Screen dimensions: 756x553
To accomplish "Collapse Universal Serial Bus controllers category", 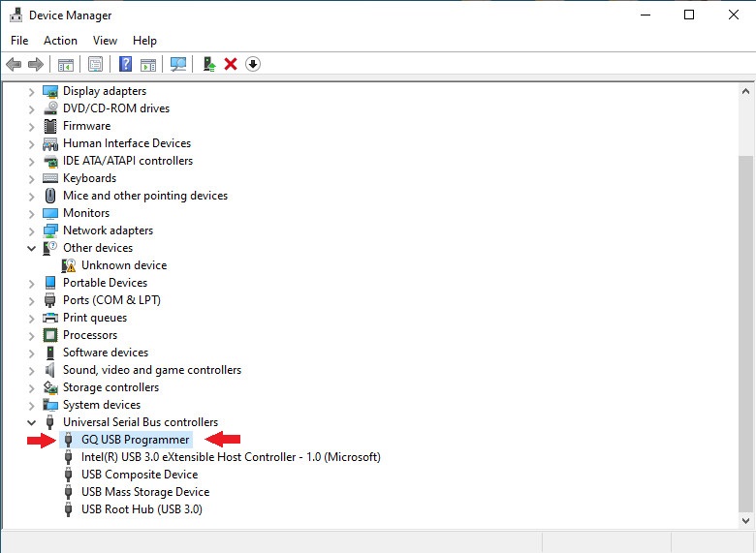I will tap(32, 422).
